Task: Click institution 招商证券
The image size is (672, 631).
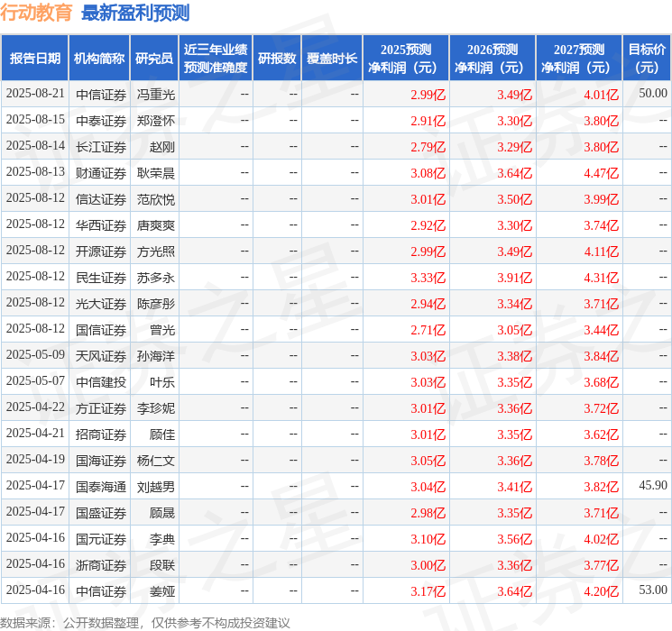Action: (x=101, y=434)
